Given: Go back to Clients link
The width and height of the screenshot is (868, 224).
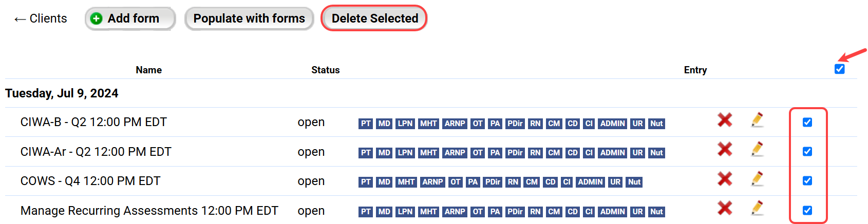Looking at the screenshot, I should pyautogui.click(x=41, y=18).
